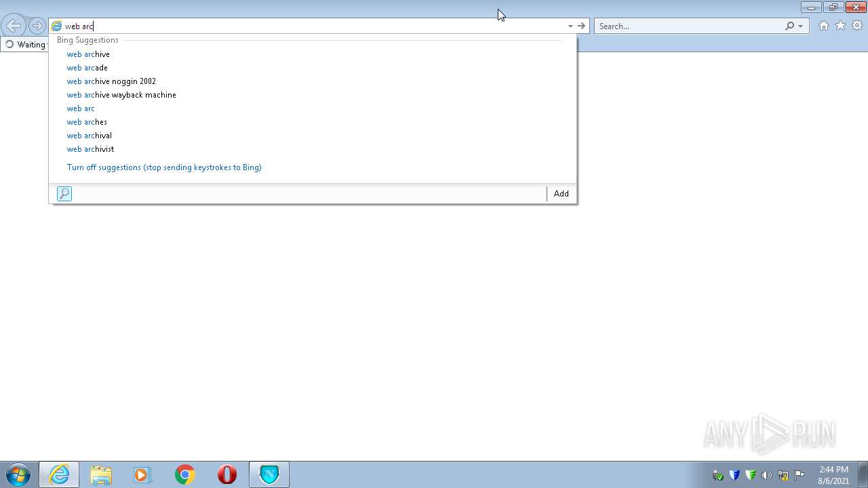
Task: Click Internet Explorer taskbar icon
Action: point(59,474)
